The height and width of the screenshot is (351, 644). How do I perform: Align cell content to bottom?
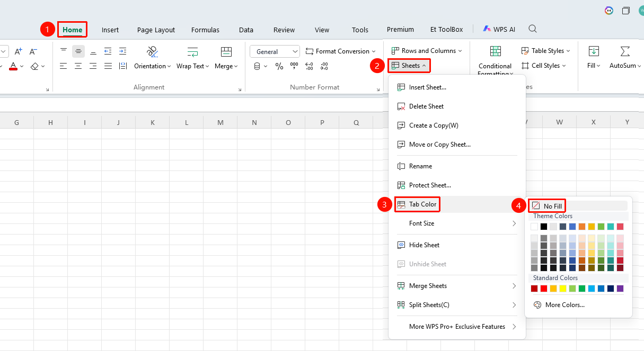click(x=93, y=51)
